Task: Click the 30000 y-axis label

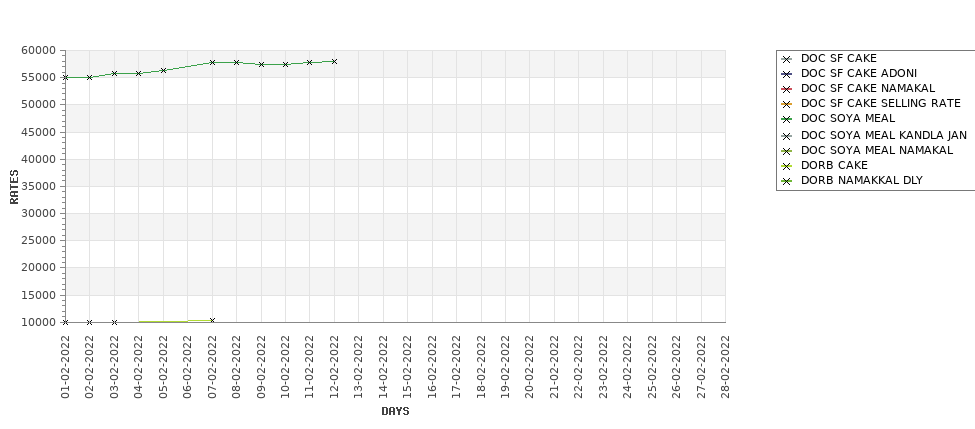Action: pos(39,213)
